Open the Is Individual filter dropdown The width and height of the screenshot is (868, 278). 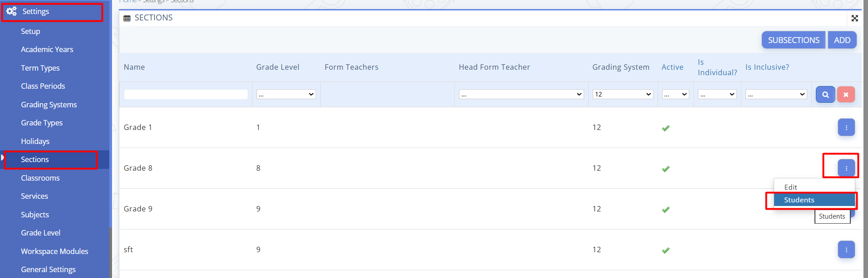[x=717, y=94]
